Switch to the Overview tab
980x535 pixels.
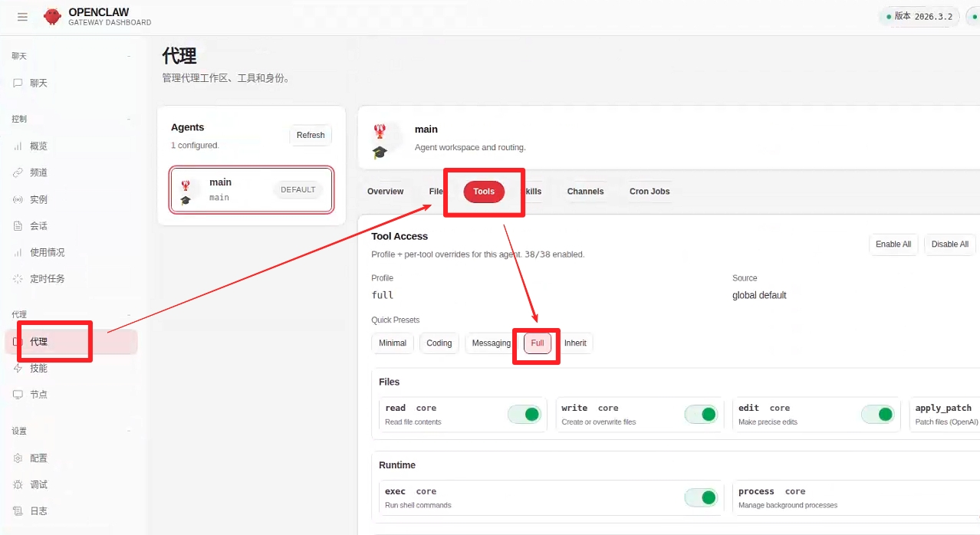(385, 192)
